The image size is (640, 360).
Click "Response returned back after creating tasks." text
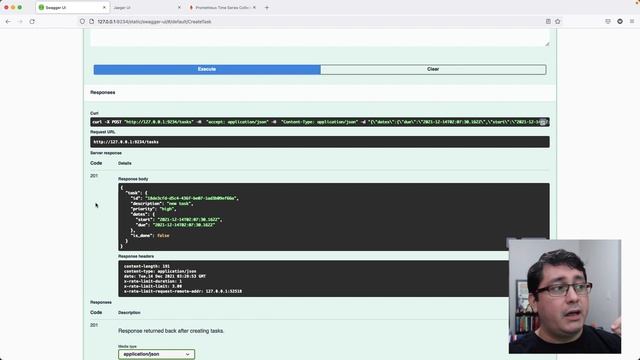coord(171,331)
